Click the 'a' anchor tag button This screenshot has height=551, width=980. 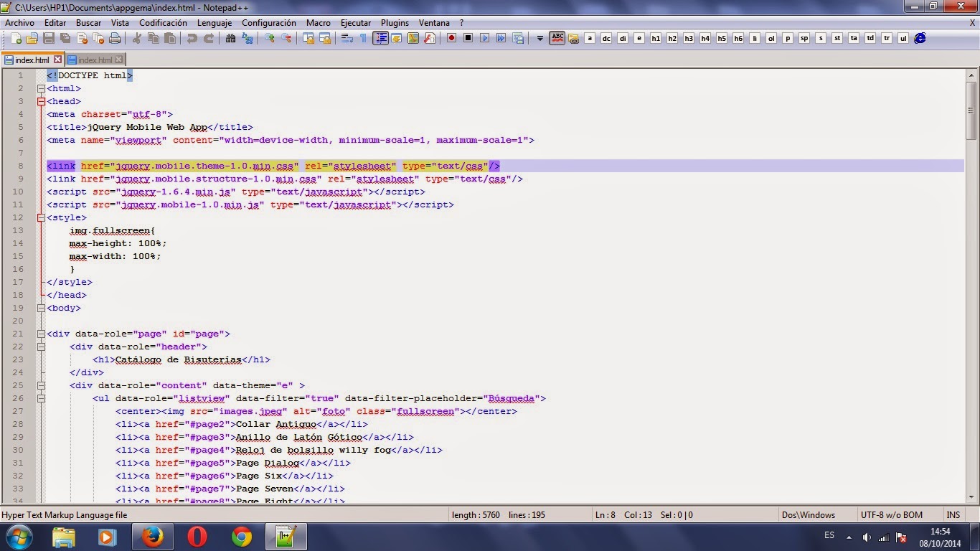pos(590,38)
